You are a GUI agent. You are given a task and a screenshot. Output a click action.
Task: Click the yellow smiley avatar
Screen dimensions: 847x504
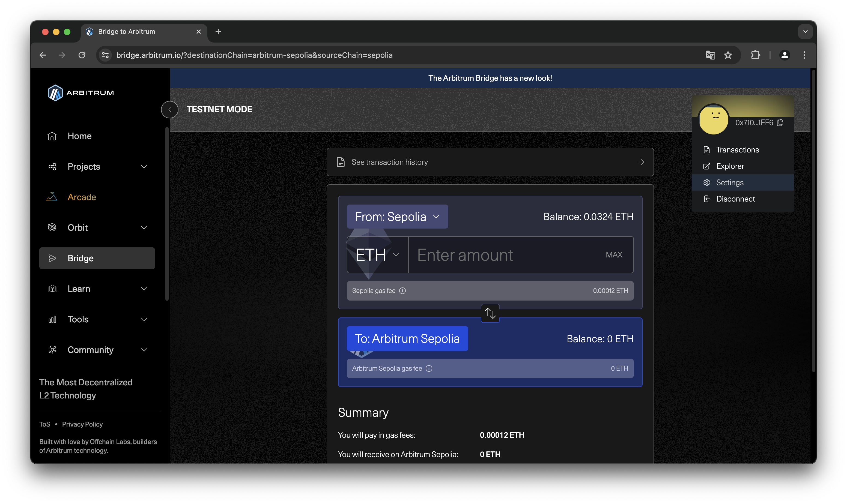(714, 119)
